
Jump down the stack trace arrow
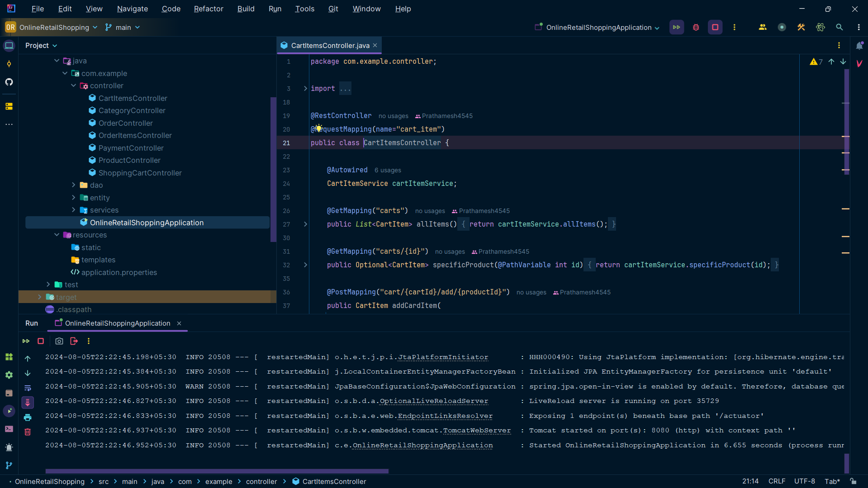point(28,373)
